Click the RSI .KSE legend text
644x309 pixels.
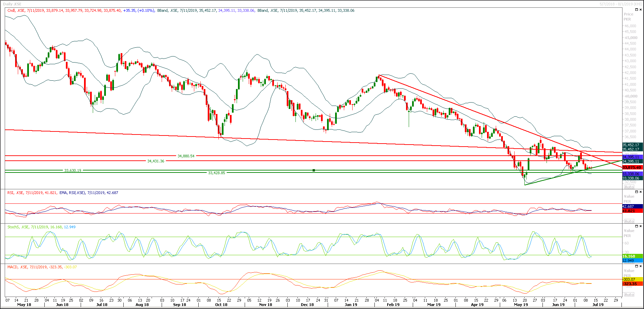click(13, 193)
